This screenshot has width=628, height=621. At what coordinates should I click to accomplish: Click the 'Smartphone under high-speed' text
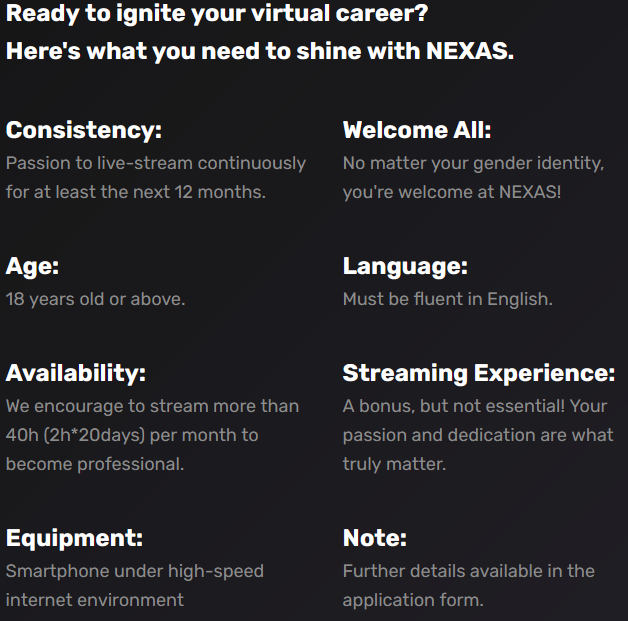135,572
